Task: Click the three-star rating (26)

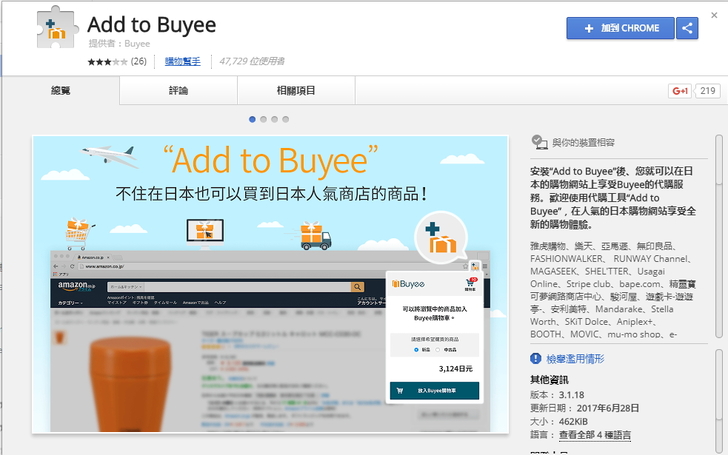Action: tap(117, 61)
